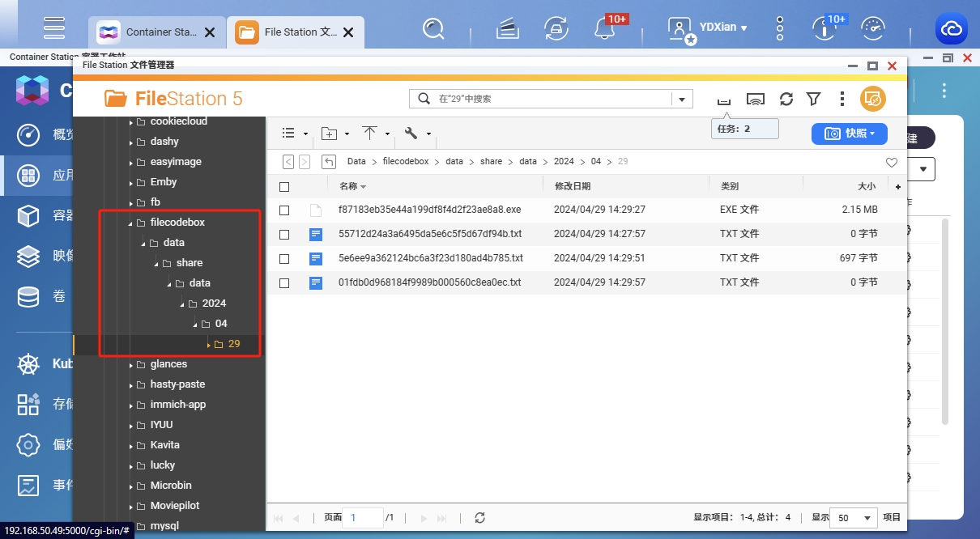Go to parent folder with the up arrow

329,162
